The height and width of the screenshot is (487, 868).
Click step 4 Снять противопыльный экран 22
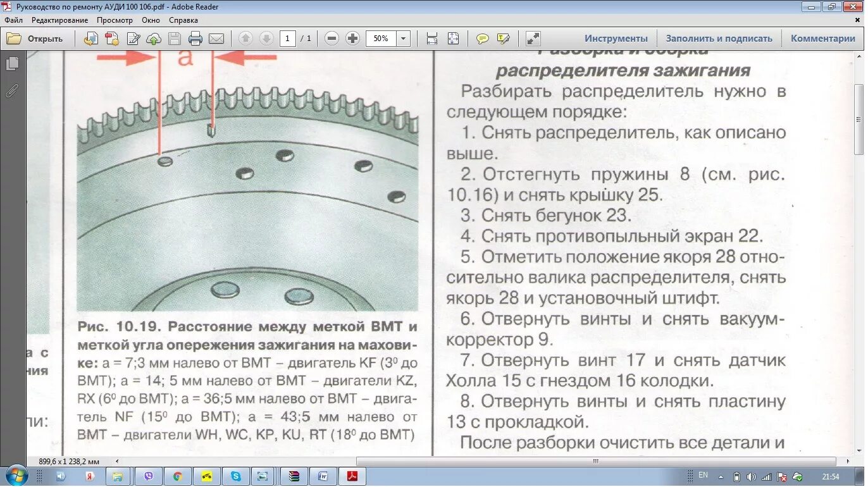[x=611, y=236]
